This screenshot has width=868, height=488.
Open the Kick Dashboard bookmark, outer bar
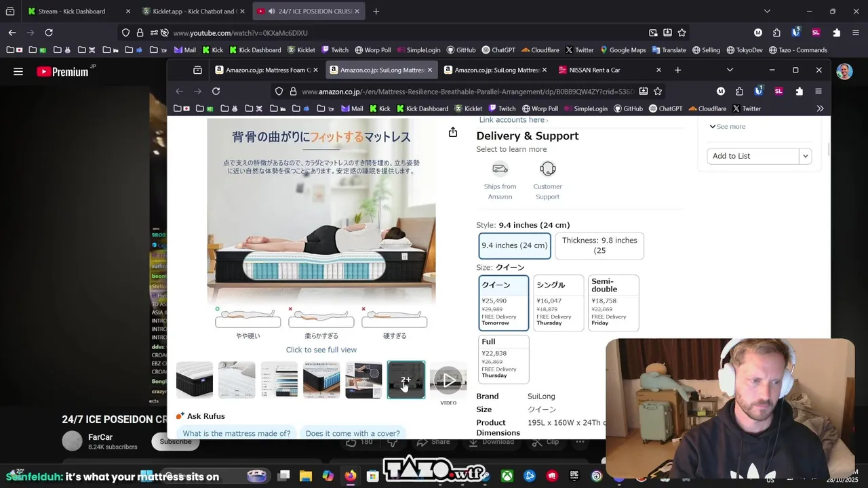tap(255, 50)
